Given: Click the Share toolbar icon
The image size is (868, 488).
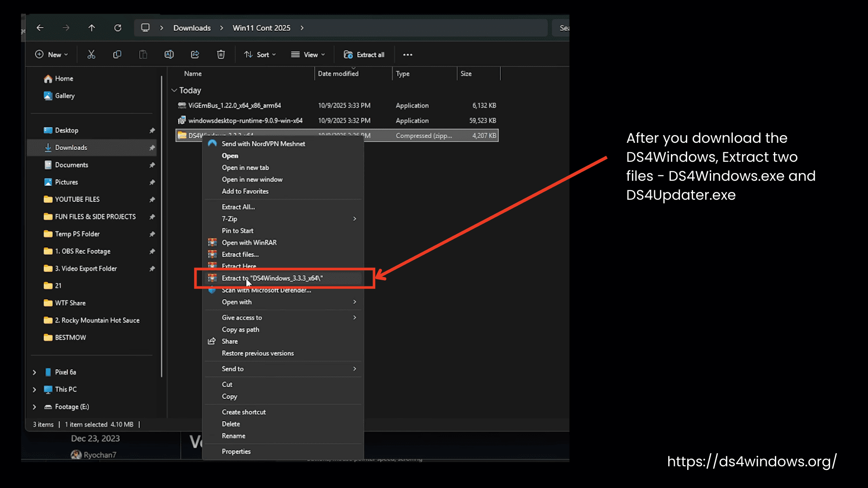Looking at the screenshot, I should [195, 55].
